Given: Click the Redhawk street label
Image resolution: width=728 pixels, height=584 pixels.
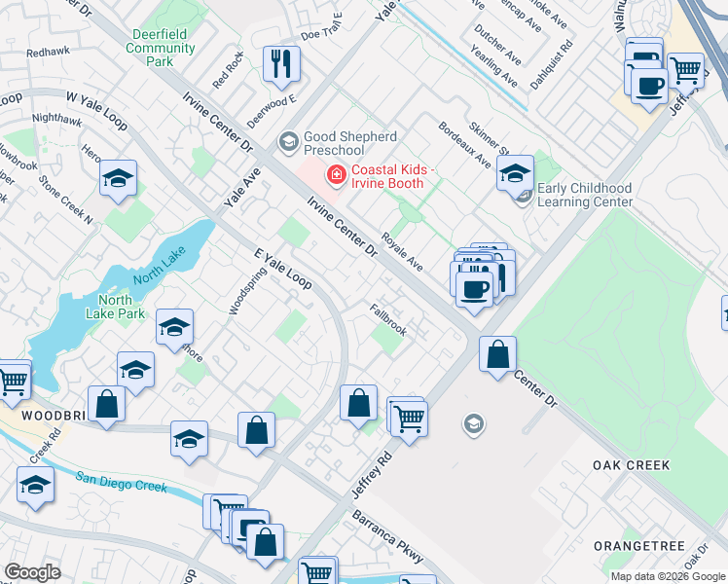Looking at the screenshot, I should pos(48,52).
